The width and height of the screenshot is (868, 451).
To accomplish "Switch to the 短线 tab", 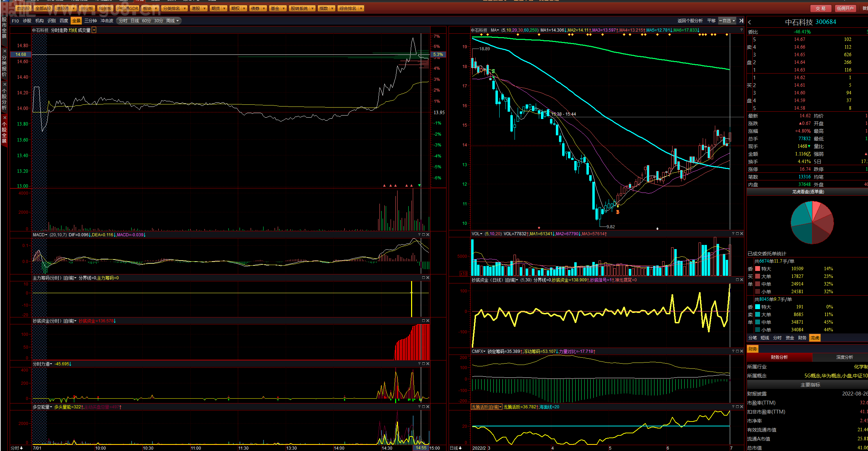I will 765,338.
